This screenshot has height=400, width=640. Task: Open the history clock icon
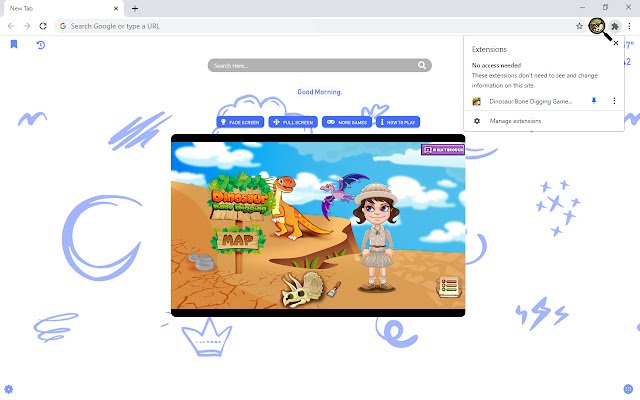coord(40,44)
